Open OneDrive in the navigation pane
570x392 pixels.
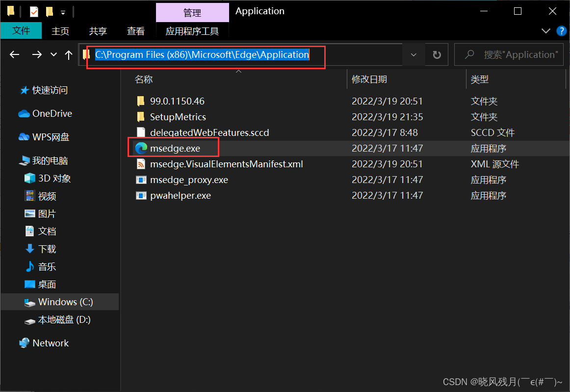(x=52, y=113)
